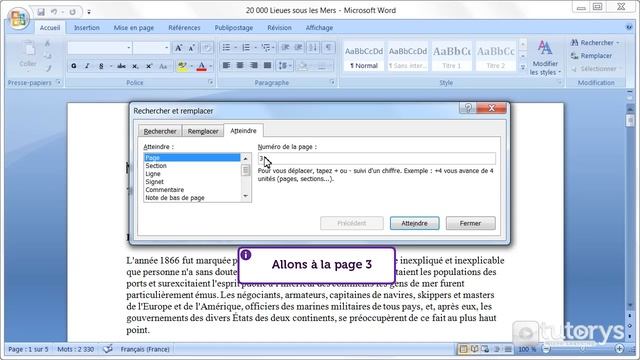Click the spelling check status bar icon
This screenshot has height=360, width=640.
coord(108,349)
